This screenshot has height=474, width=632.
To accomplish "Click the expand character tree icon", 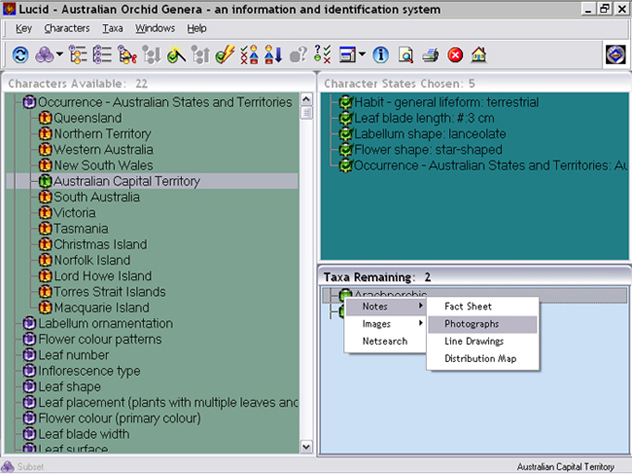I will pyautogui.click(x=78, y=55).
